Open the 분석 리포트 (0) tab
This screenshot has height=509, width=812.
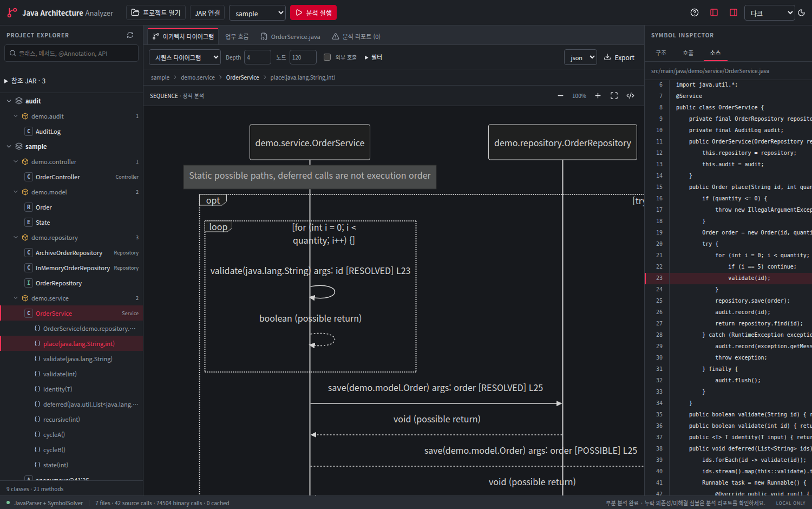coord(356,36)
